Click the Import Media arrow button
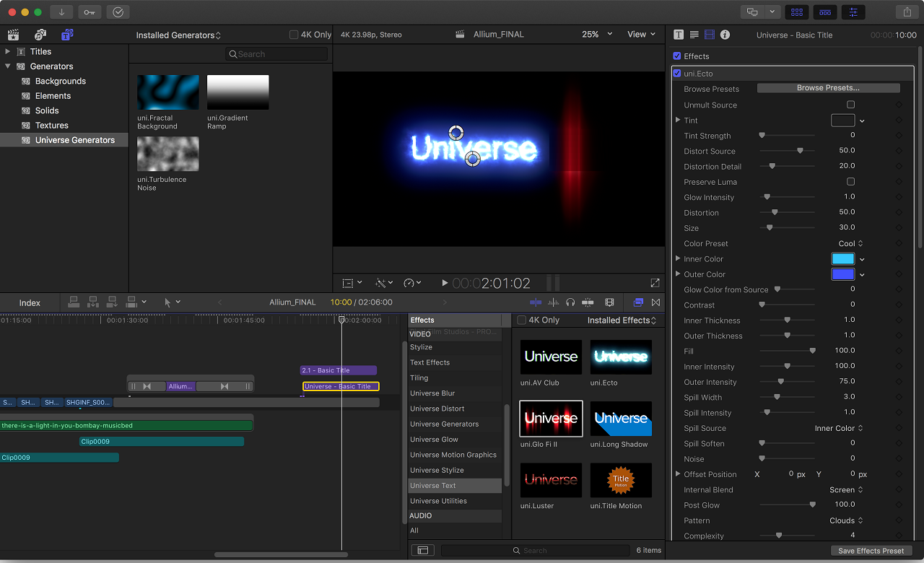Image resolution: width=924 pixels, height=563 pixels. pyautogui.click(x=62, y=12)
